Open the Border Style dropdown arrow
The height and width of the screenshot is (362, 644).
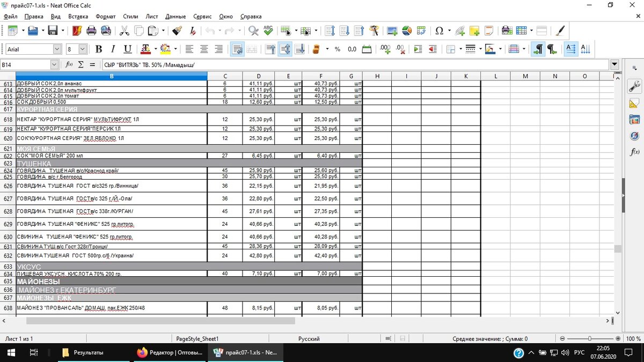pos(480,49)
